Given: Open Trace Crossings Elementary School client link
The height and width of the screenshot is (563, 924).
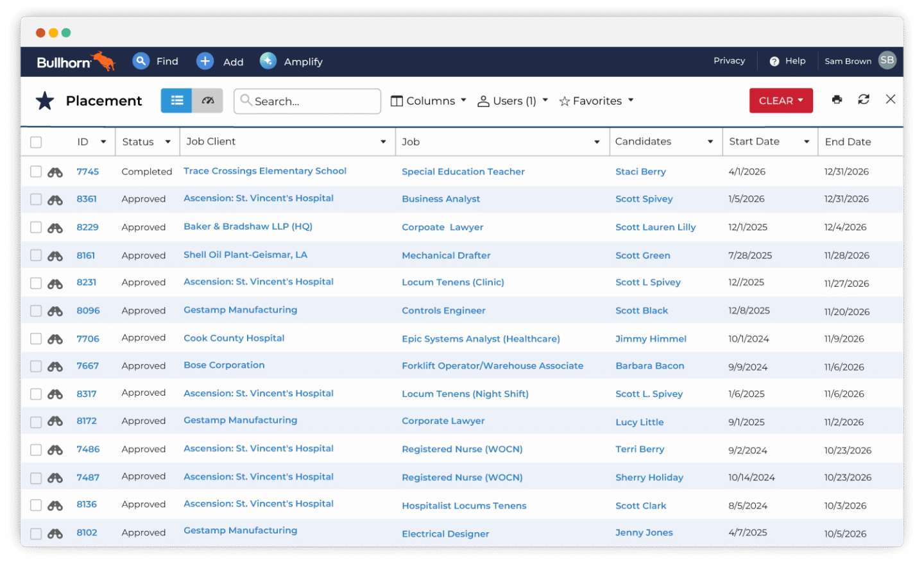Looking at the screenshot, I should click(265, 171).
